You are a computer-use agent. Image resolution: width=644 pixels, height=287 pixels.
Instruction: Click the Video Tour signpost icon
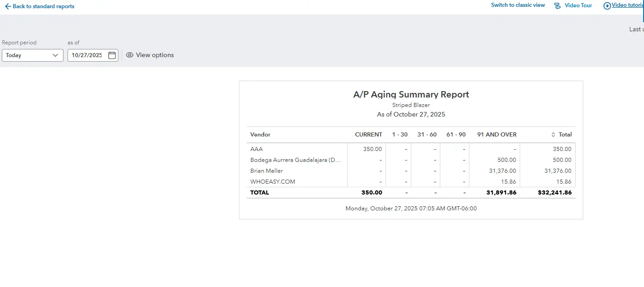click(557, 6)
